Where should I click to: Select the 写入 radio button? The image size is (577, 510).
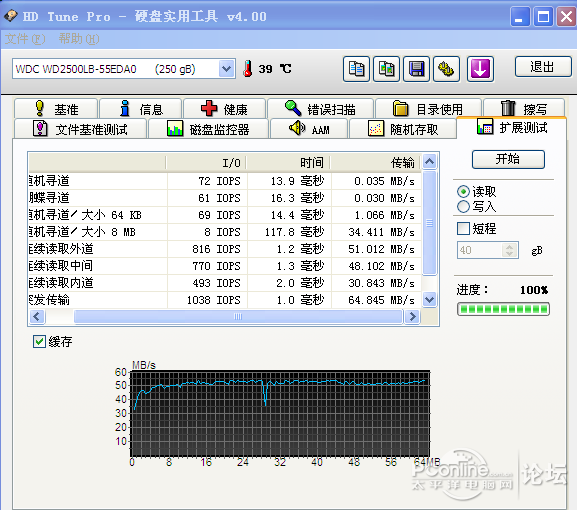coord(463,206)
